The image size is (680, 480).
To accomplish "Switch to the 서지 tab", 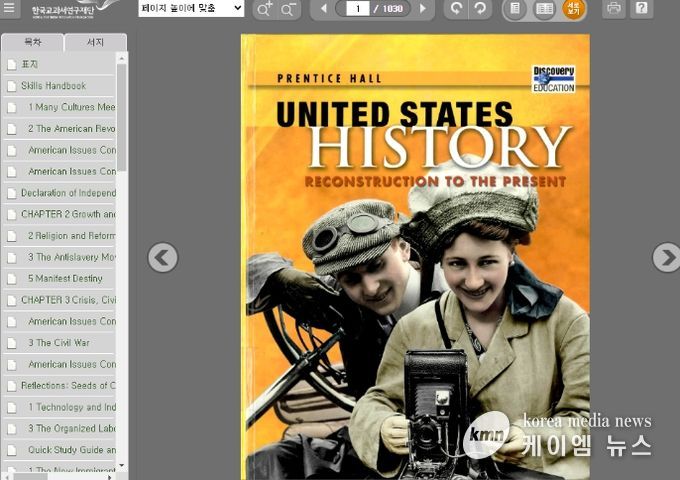I will [x=95, y=42].
